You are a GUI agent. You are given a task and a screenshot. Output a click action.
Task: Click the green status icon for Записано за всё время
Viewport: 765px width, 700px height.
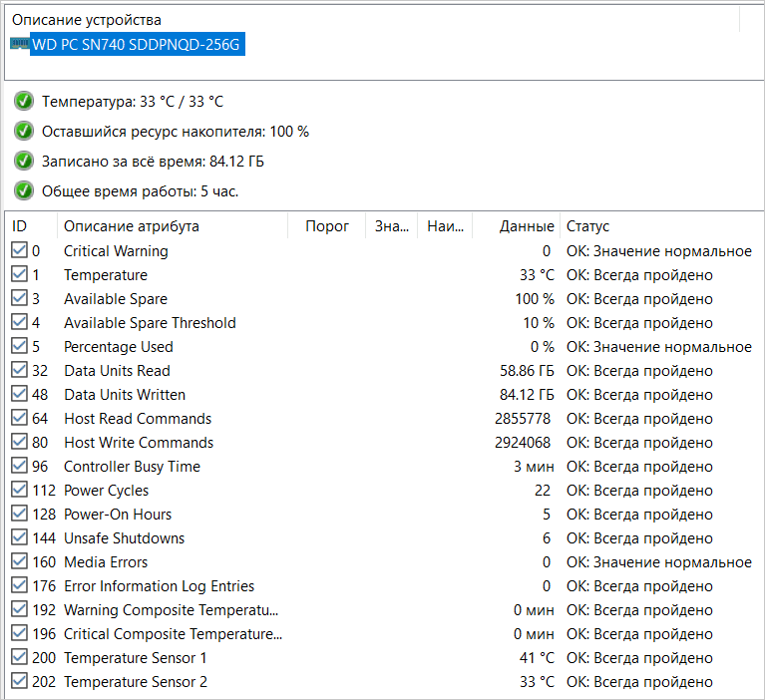pyautogui.click(x=23, y=161)
